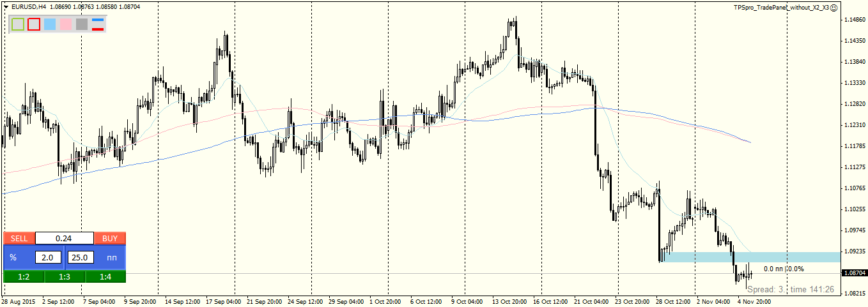Click the green outlined rectangle tool icon
This screenshot has width=868, height=307.
click(x=18, y=24)
